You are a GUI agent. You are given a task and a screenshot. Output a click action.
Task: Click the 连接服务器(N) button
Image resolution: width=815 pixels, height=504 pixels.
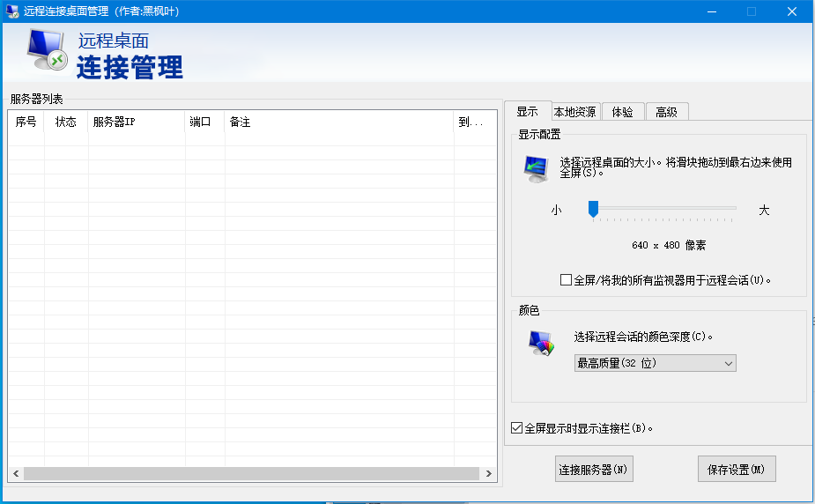[x=594, y=469]
